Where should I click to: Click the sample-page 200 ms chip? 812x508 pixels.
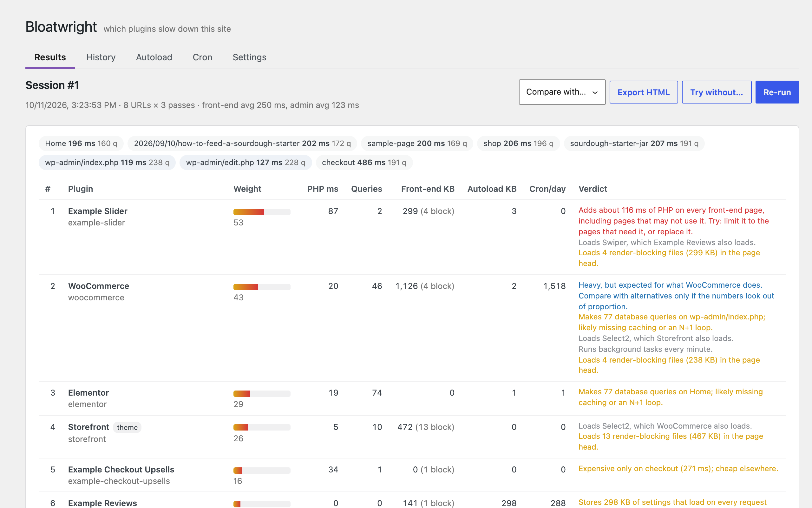click(x=417, y=144)
